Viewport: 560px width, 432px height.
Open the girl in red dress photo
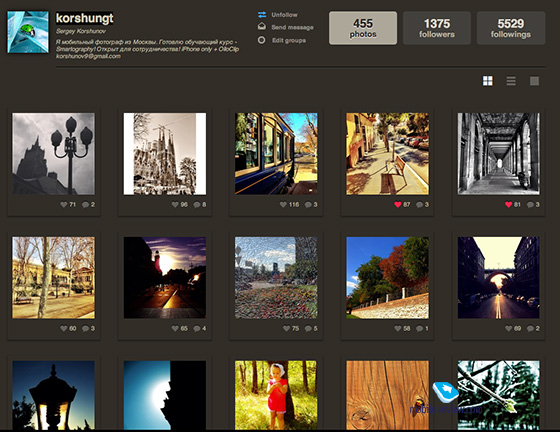276,395
